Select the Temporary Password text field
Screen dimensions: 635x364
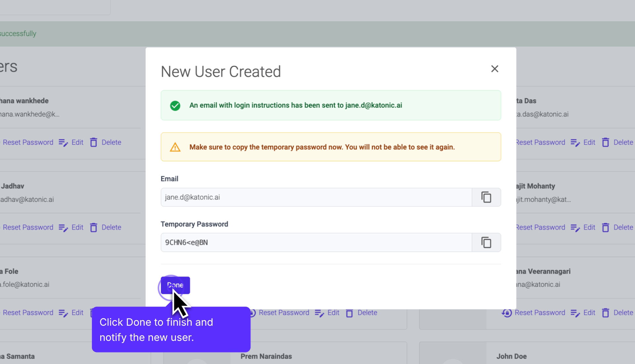coord(314,242)
